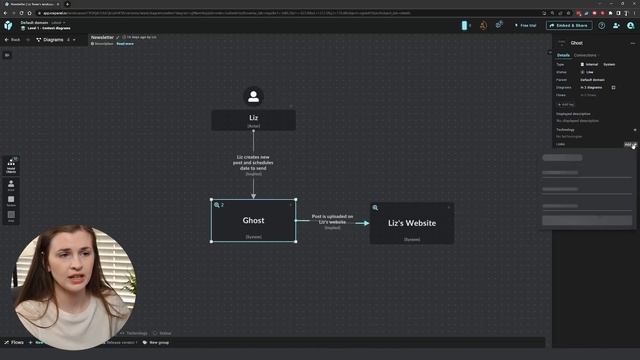This screenshot has width=640, height=360.
Task: Click the teal version indicator icon
Action: (x=464, y=25)
